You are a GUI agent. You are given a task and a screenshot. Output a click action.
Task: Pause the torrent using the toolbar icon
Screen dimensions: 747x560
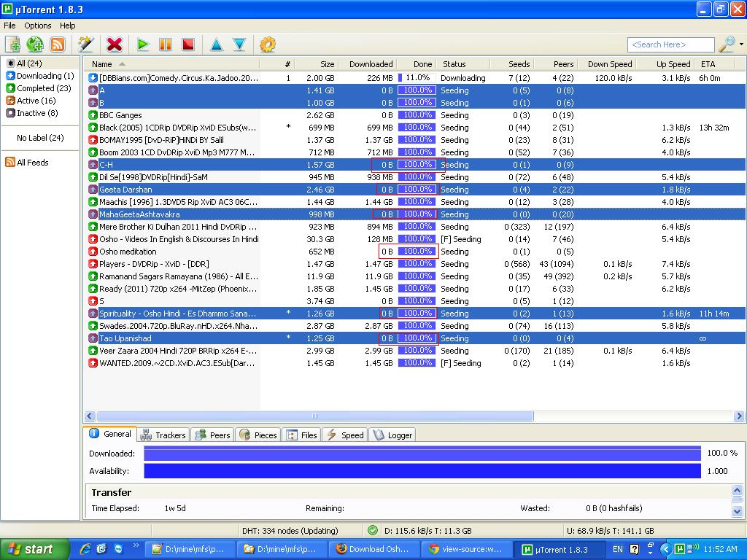click(x=166, y=45)
